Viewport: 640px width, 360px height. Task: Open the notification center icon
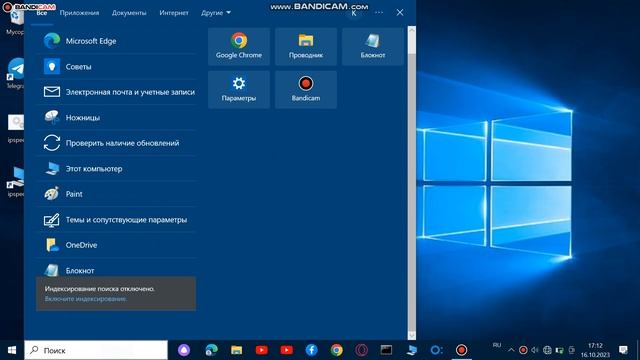[623, 350]
